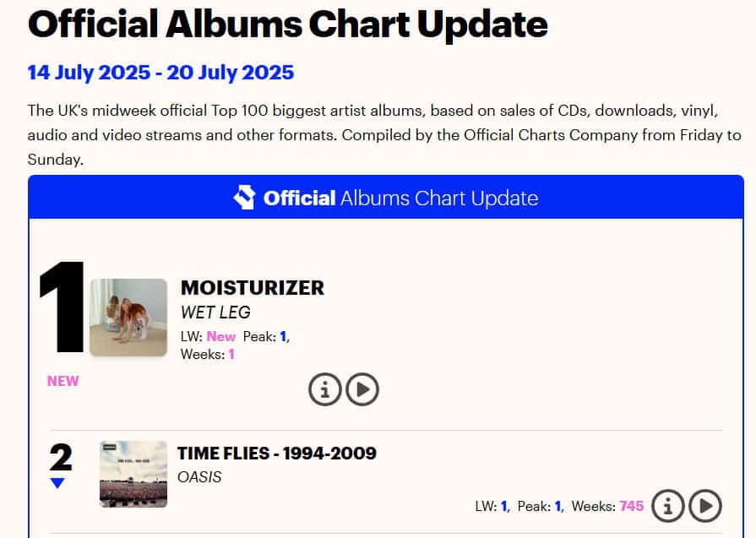Viewport: 756px width, 538px height.
Task: Select the 14 July 2025 - 20 July 2025 date range
Action: (x=160, y=72)
